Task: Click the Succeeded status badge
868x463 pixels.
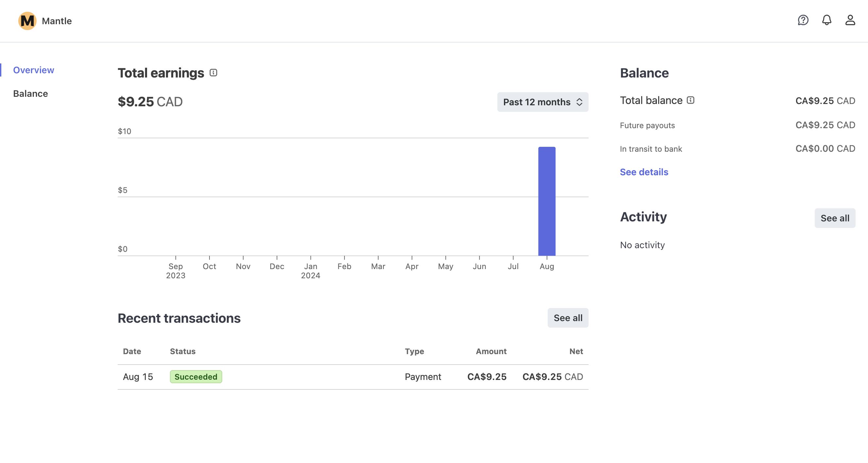Action: tap(196, 377)
